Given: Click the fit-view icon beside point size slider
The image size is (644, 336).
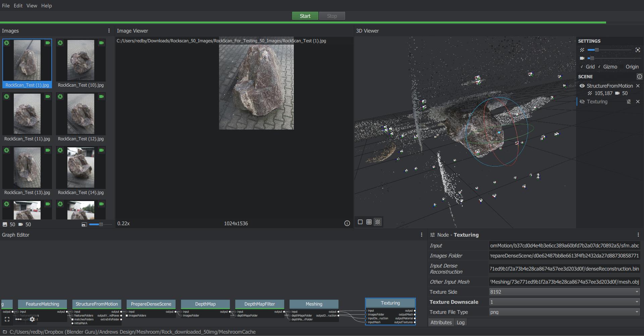Looking at the screenshot, I should 638,50.
